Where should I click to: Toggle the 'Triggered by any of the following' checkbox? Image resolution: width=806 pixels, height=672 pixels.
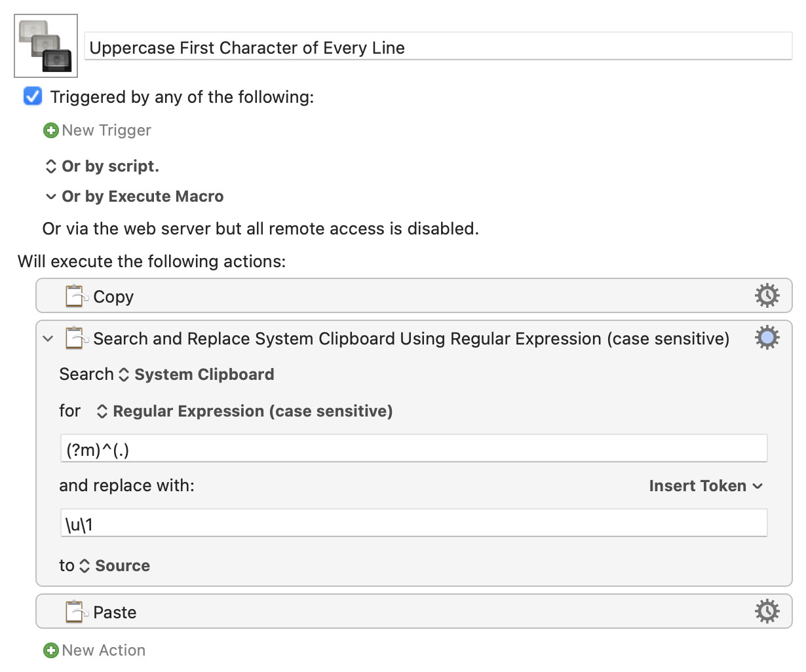(x=33, y=96)
